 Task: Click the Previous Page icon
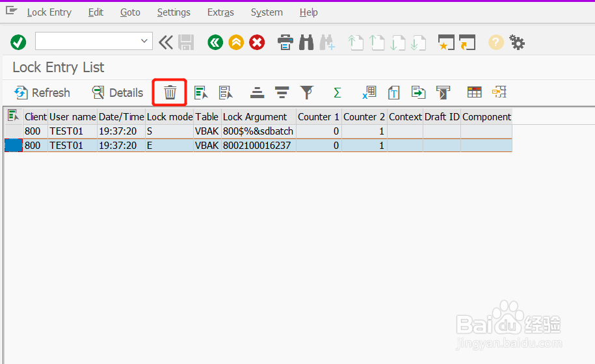(377, 42)
